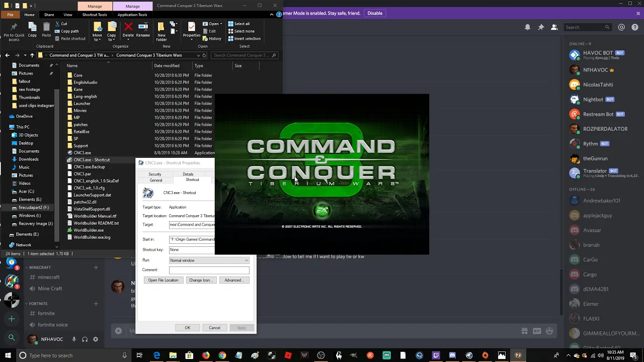Open Discord mentions @ icon
644x362 pixels.
coord(621,27)
